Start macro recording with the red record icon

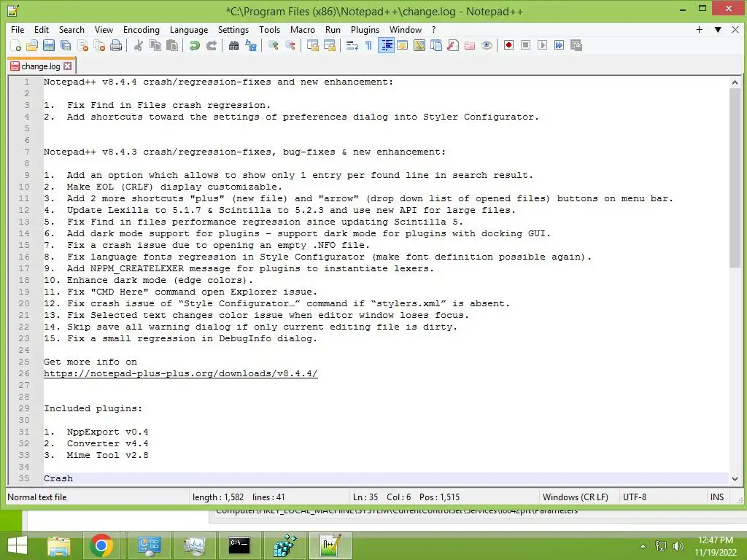(508, 45)
